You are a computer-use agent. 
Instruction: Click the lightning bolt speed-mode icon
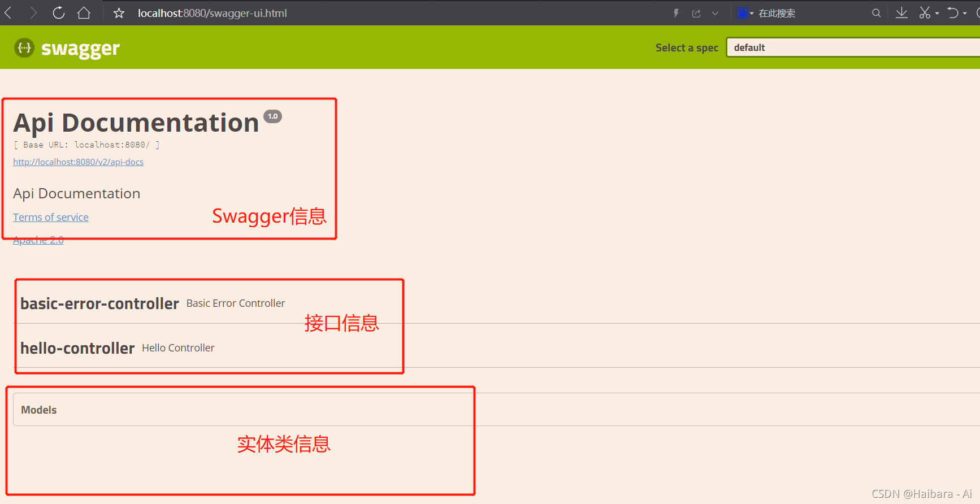pos(676,13)
